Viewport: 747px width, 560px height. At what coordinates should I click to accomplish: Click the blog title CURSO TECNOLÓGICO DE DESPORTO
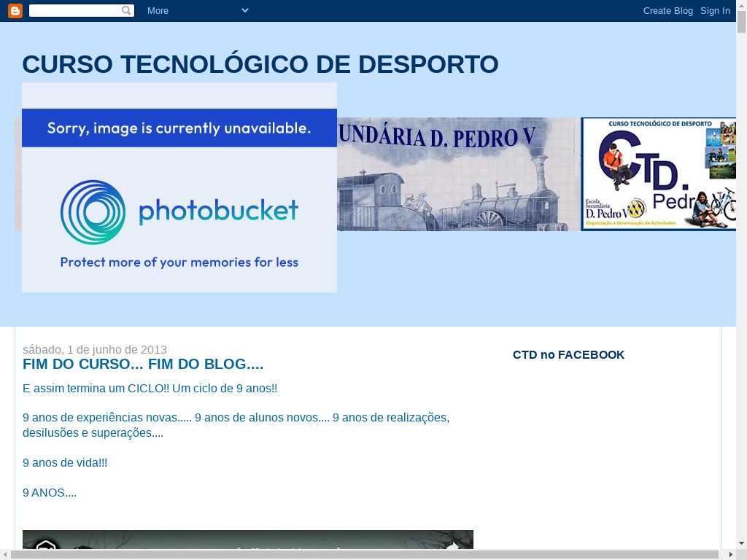click(260, 64)
